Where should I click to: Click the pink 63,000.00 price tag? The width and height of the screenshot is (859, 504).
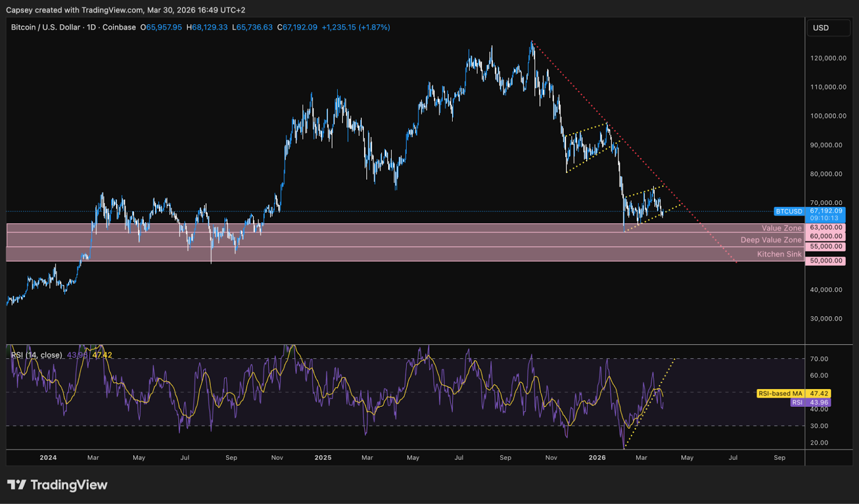pyautogui.click(x=825, y=228)
